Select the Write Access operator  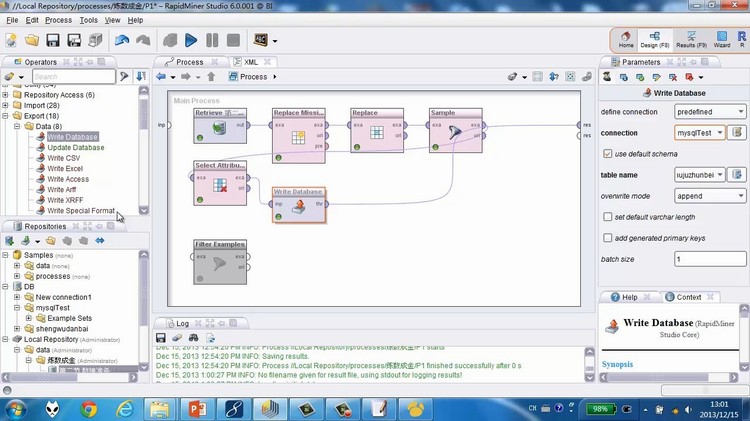[68, 179]
